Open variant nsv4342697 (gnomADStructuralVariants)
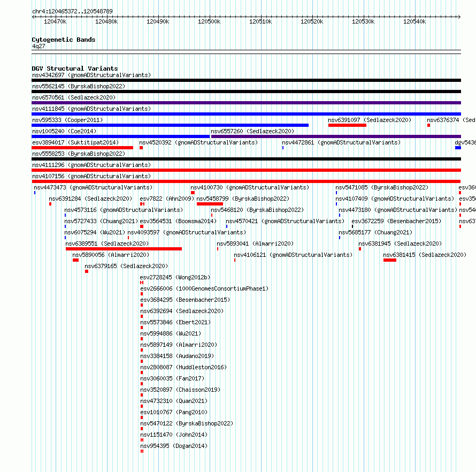 click(91, 75)
